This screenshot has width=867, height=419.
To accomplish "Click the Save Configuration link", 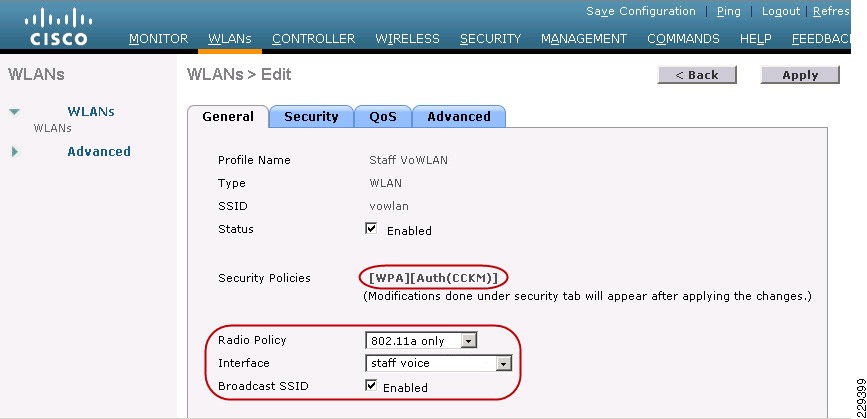I will [641, 12].
